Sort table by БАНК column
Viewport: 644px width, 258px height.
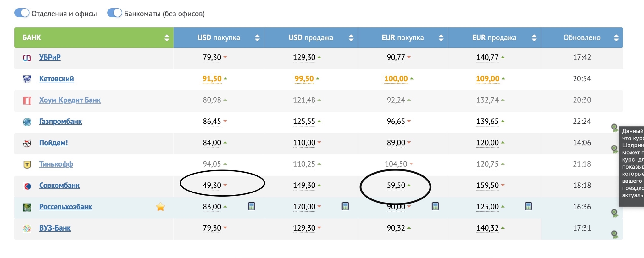[94, 37]
